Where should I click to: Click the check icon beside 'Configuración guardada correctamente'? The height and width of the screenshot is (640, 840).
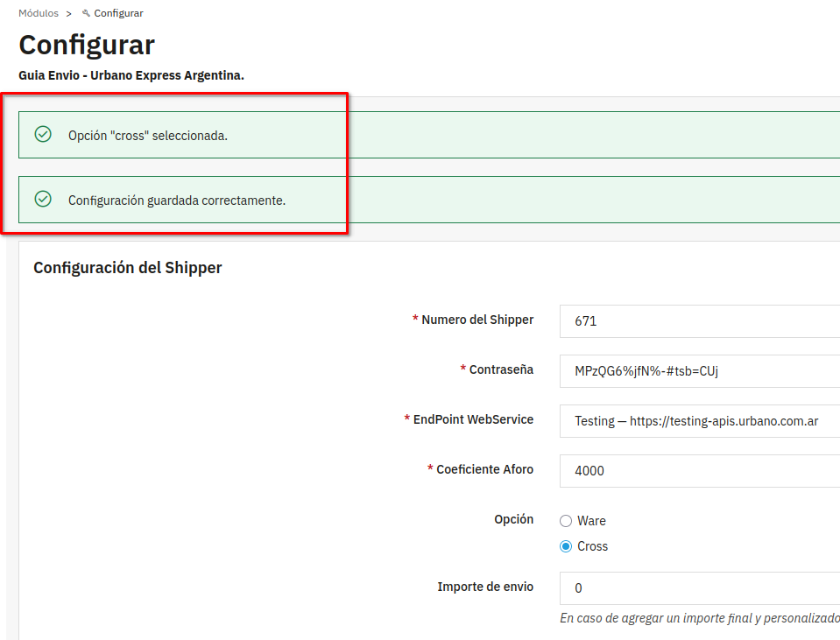coord(42,200)
